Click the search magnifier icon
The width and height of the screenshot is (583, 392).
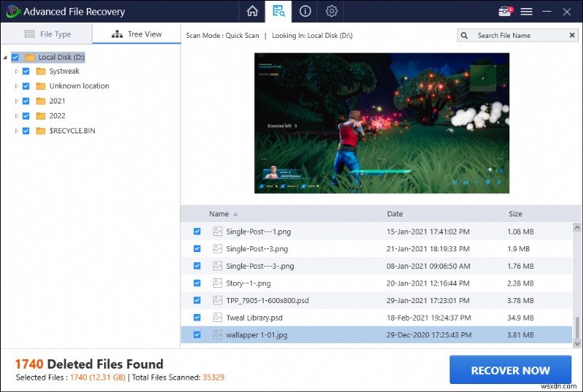click(x=464, y=35)
